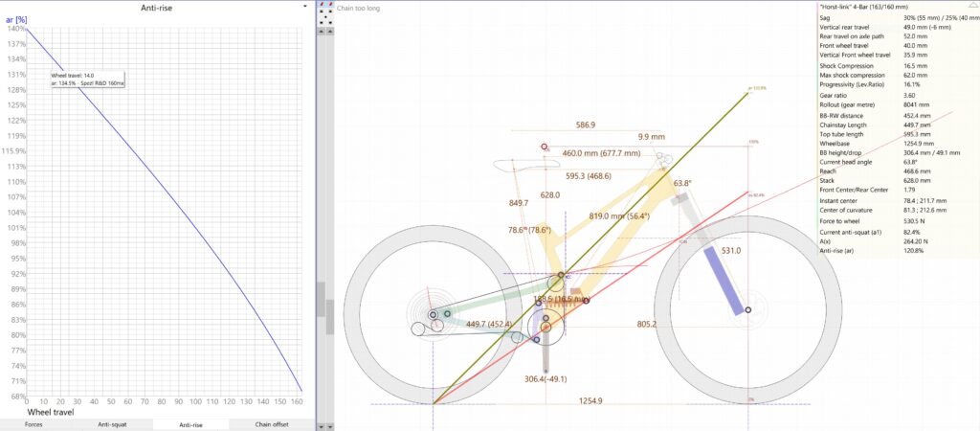
Task: Open the Anti-squat graph tab
Action: (x=113, y=424)
